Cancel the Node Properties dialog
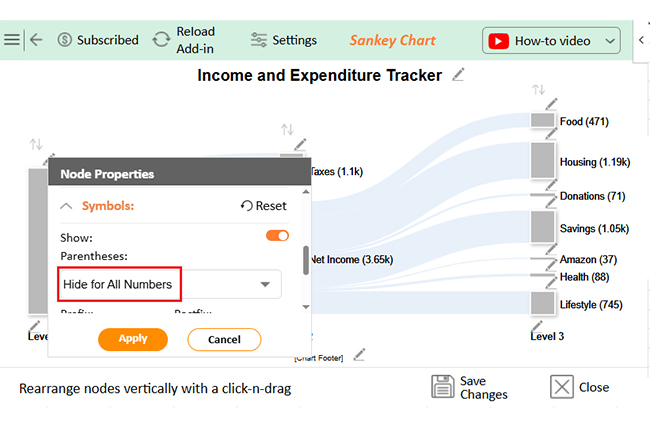Screen dimensions: 650x428 [224, 339]
